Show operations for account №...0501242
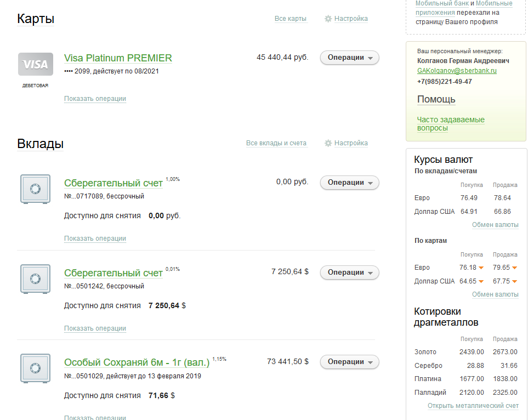The image size is (528, 420). pyautogui.click(x=95, y=328)
